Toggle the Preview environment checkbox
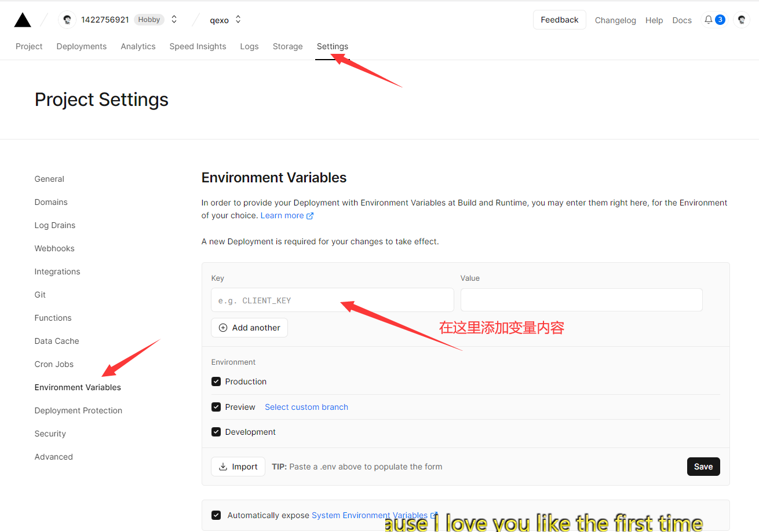 (x=216, y=407)
